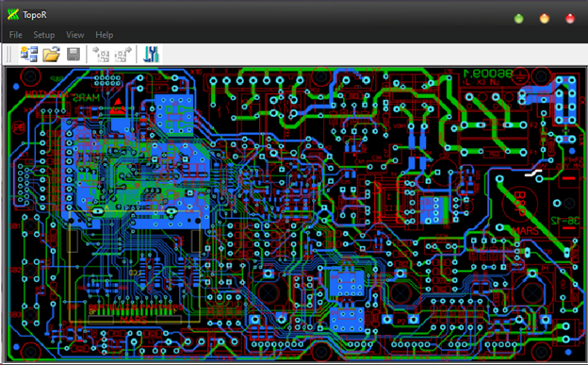This screenshot has height=365, width=588.
Task: Click the TopoR logo in title bar
Action: (x=13, y=15)
